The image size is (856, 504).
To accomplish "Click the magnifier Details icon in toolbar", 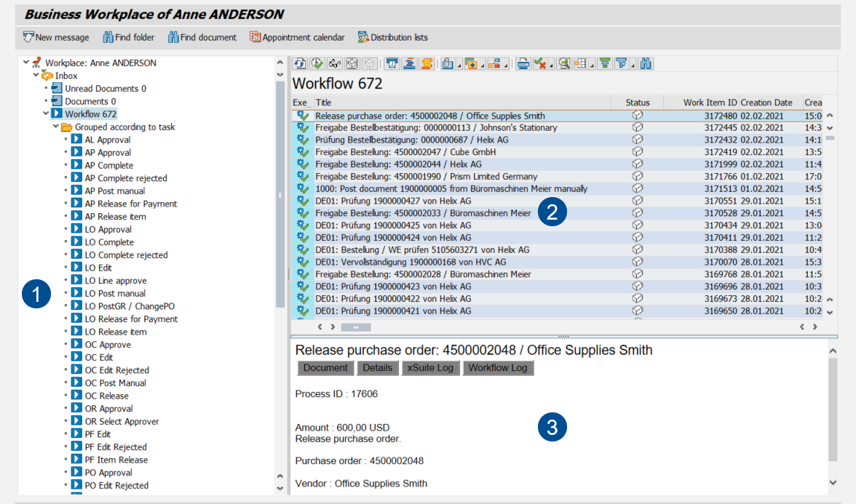I will [563, 64].
